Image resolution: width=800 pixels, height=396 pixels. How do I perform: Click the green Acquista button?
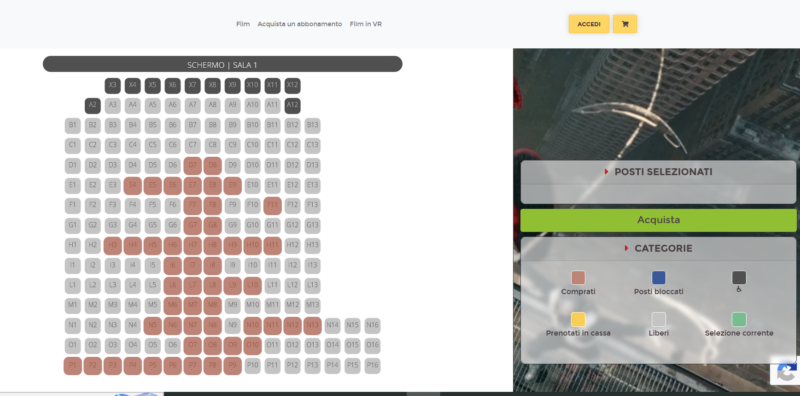point(658,220)
